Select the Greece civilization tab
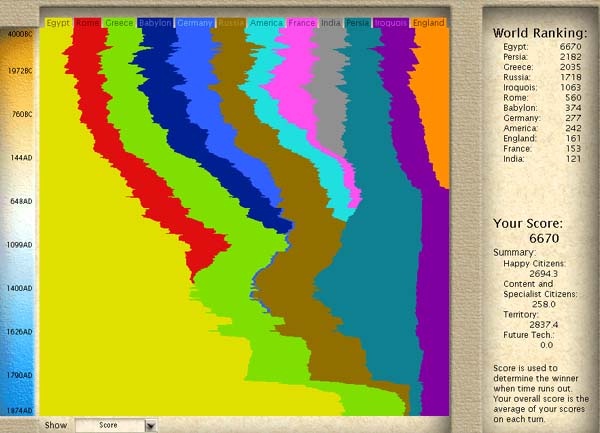The image size is (600, 433). point(121,22)
